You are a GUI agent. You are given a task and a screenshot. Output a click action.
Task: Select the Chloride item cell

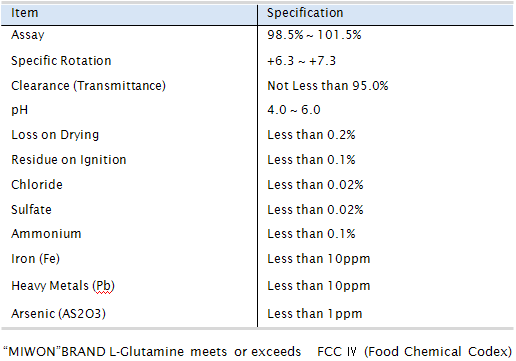click(37, 185)
